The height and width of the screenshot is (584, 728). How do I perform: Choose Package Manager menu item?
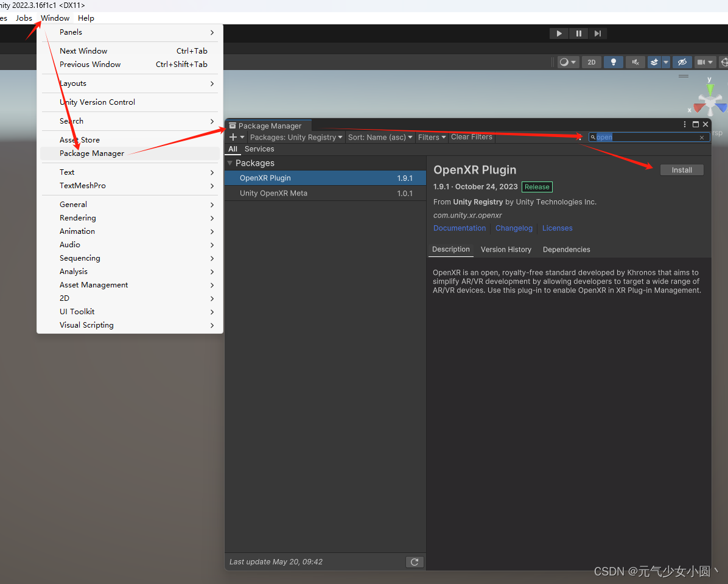130,153
